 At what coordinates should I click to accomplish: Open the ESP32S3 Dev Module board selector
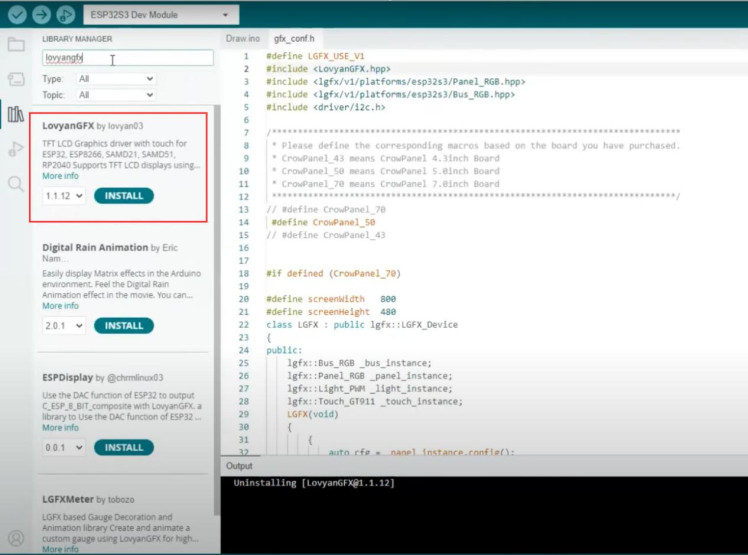pyautogui.click(x=163, y=15)
